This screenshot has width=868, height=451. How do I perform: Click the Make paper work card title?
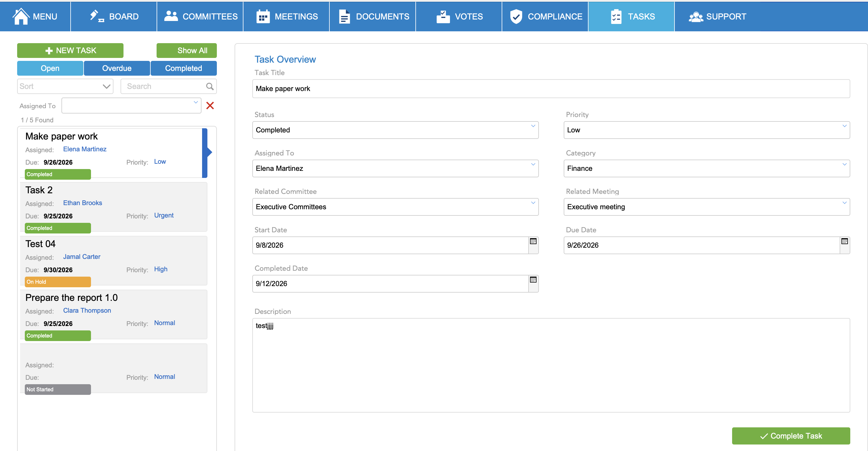click(61, 136)
